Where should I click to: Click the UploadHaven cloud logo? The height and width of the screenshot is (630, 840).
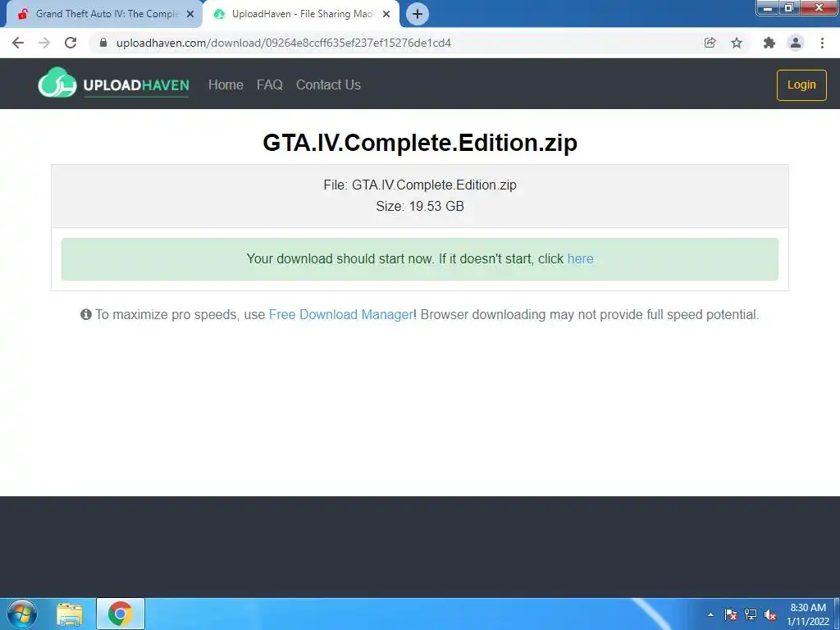coord(113,84)
